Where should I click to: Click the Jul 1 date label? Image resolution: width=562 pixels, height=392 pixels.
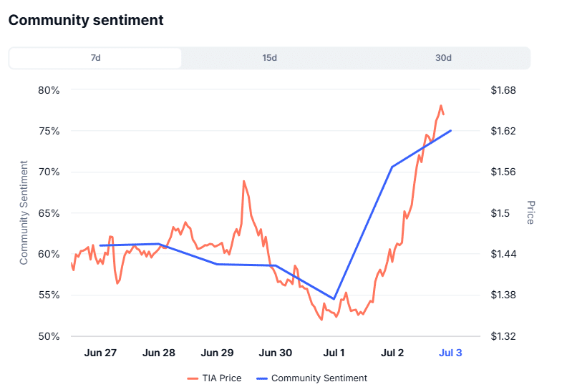334,353
